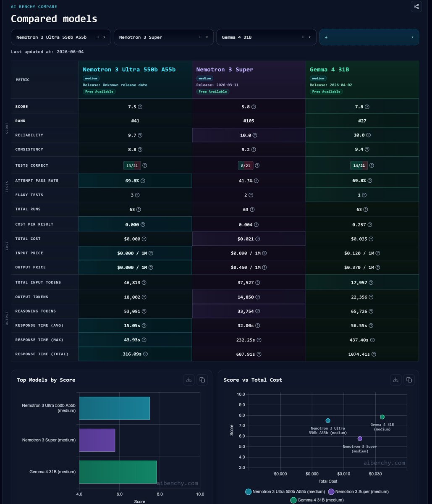Click the rank #27 cell
Screen dimensions: 432x504
[362, 121]
